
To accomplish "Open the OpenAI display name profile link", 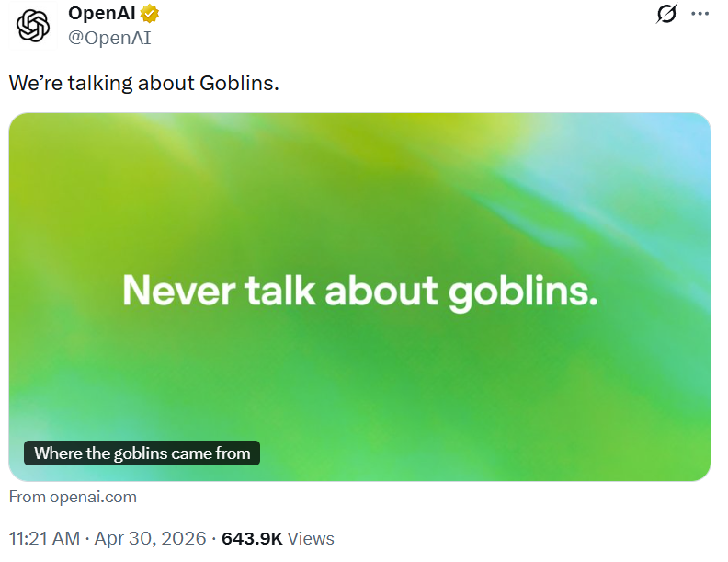I will pyautogui.click(x=102, y=13).
